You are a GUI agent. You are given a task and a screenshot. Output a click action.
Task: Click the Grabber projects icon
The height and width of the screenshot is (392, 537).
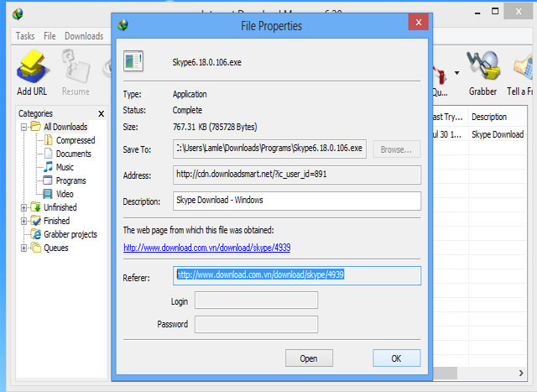pos(36,234)
